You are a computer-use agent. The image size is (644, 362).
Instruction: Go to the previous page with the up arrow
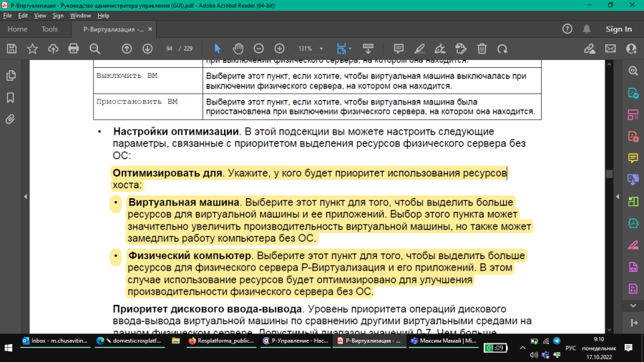pyautogui.click(x=127, y=49)
